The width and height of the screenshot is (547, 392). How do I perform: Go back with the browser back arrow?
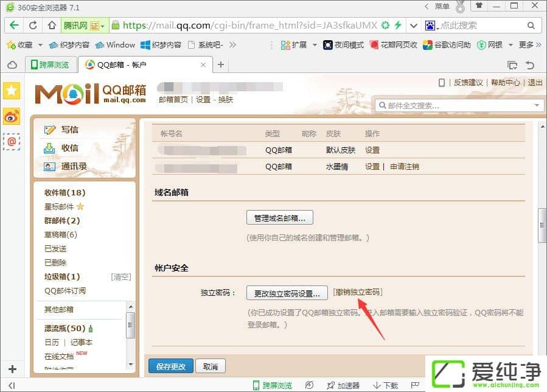click(x=14, y=26)
